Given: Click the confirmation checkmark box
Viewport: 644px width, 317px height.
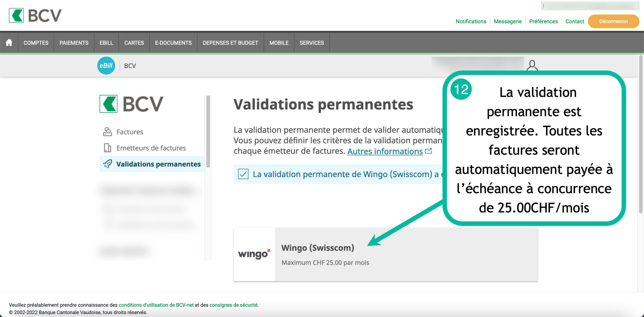Looking at the screenshot, I should 243,174.
